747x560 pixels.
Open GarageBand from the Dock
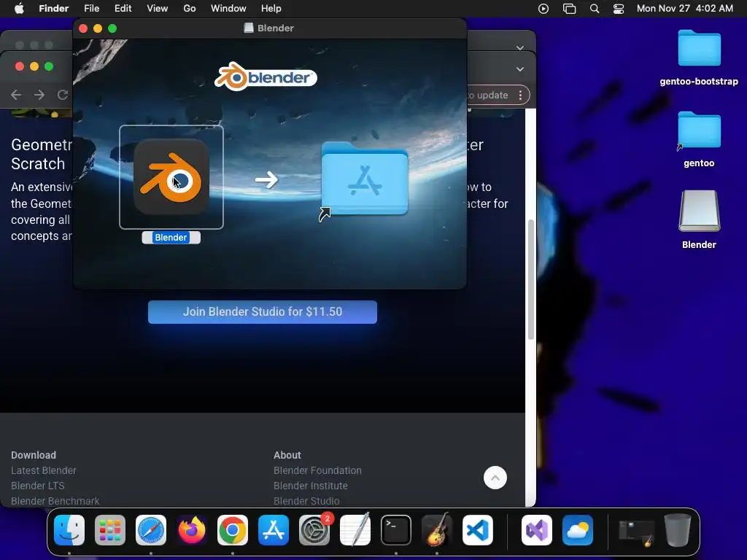(437, 530)
